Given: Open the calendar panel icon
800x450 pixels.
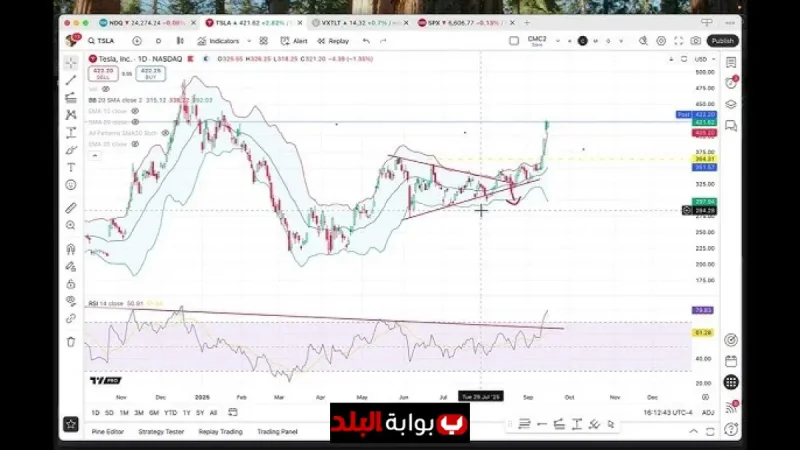Looking at the screenshot, I should 731,361.
